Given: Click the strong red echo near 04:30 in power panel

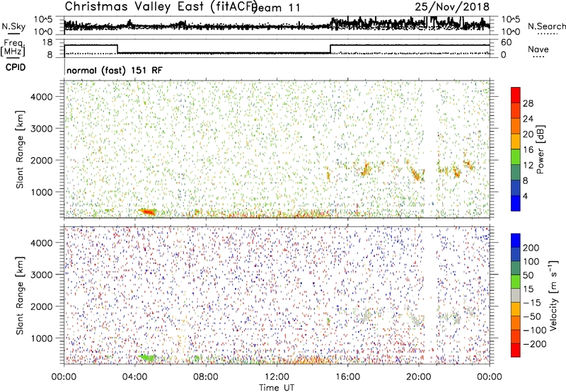Looking at the screenshot, I should coord(148,212).
